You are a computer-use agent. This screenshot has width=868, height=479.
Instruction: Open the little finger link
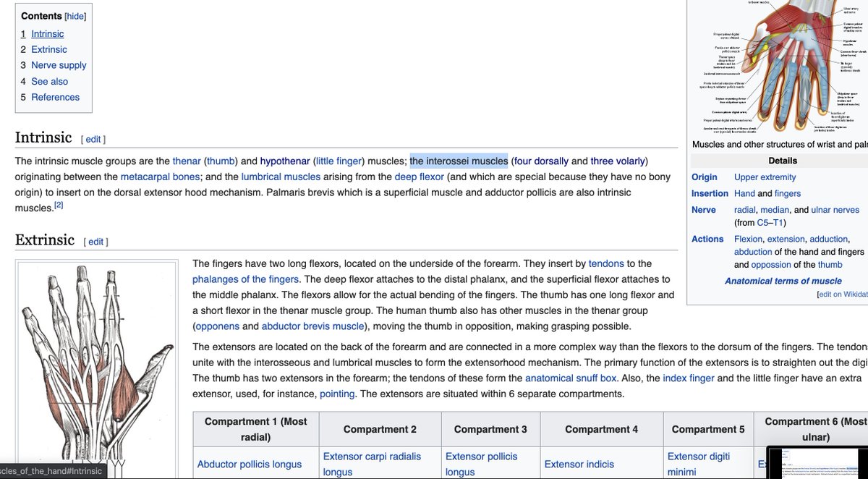(339, 161)
